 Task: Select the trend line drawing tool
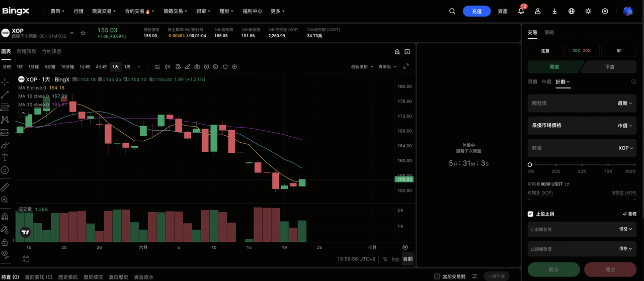point(5,95)
